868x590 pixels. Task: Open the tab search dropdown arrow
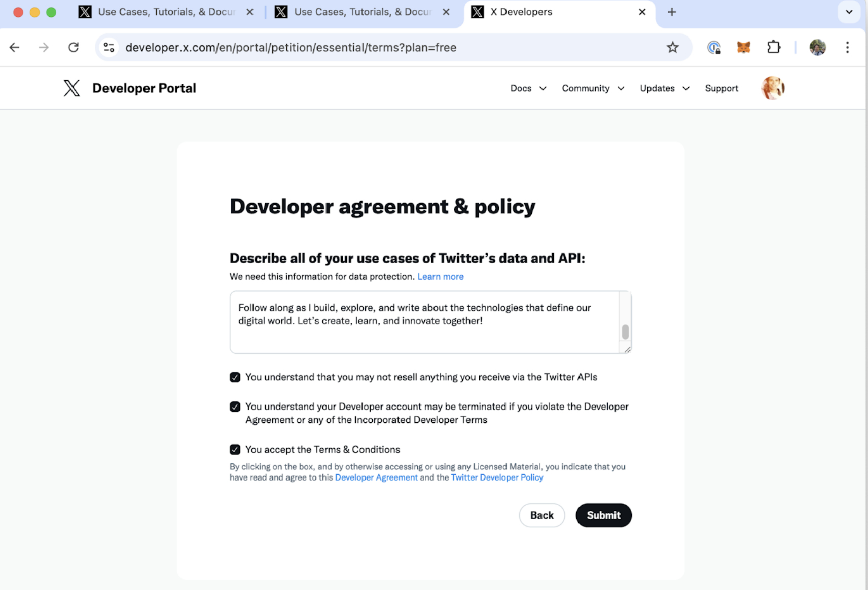pyautogui.click(x=849, y=12)
